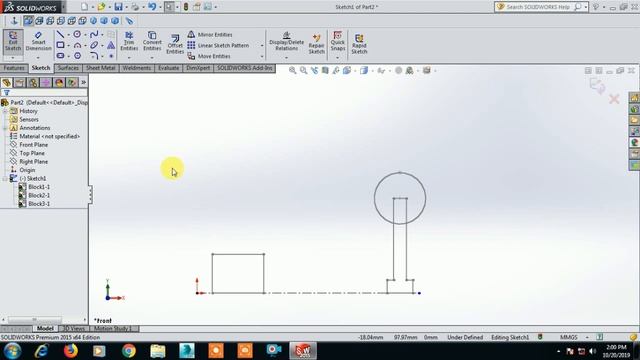Open dropdown under Display/Delete Relations
The width and height of the screenshot is (640, 360).
(287, 58)
